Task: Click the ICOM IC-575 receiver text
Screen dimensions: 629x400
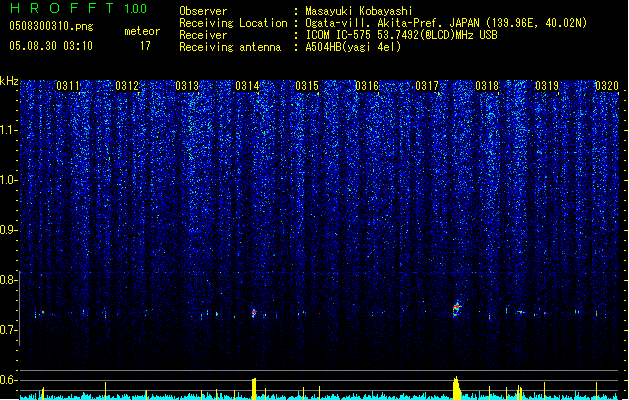Action: (401, 35)
